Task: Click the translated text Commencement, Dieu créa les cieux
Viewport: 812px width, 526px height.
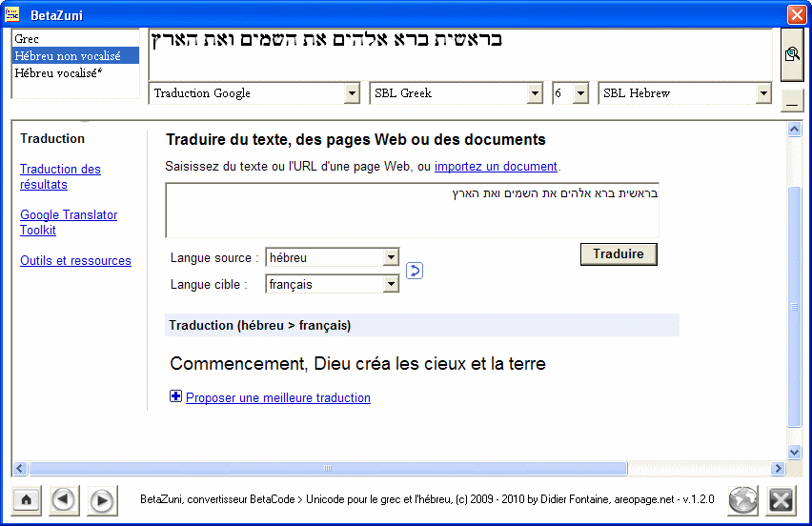Action: 357,363
